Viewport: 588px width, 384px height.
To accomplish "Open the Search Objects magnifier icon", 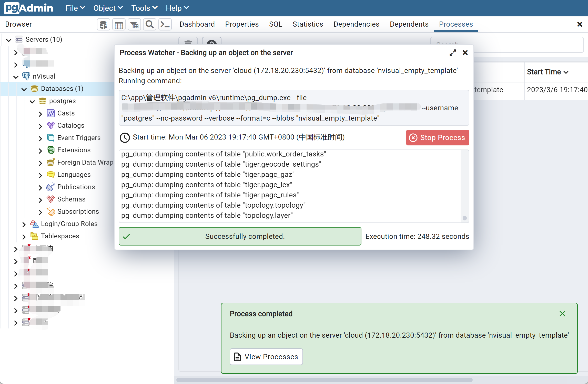I will click(x=149, y=25).
